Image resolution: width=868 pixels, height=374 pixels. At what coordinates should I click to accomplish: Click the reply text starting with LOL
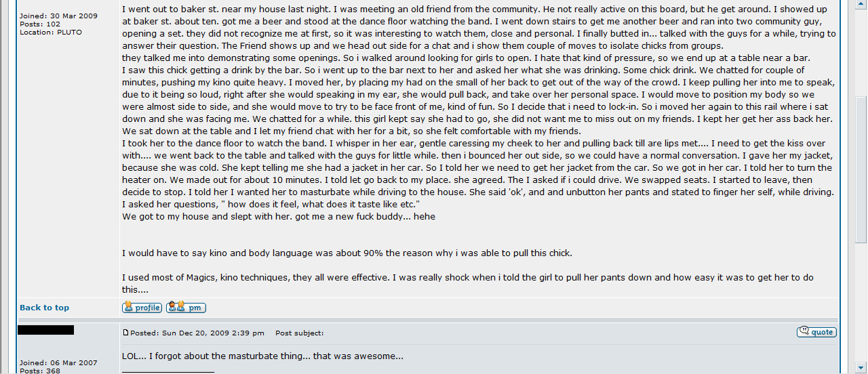(262, 356)
